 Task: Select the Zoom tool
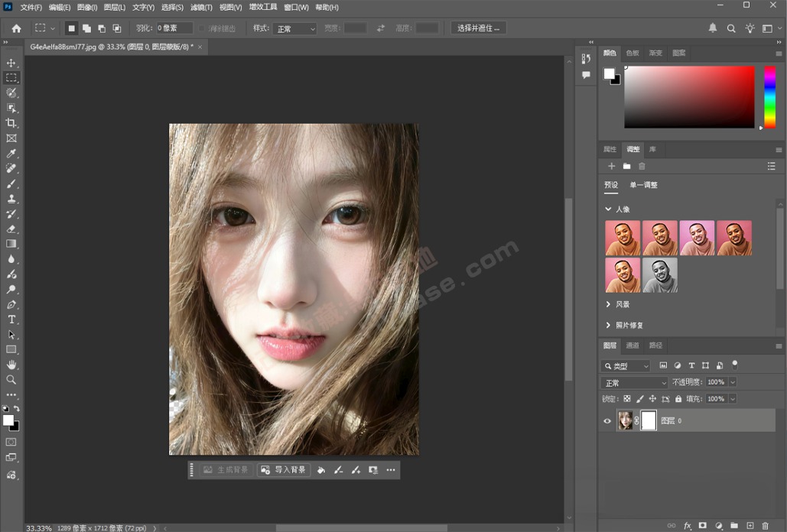[x=11, y=380]
